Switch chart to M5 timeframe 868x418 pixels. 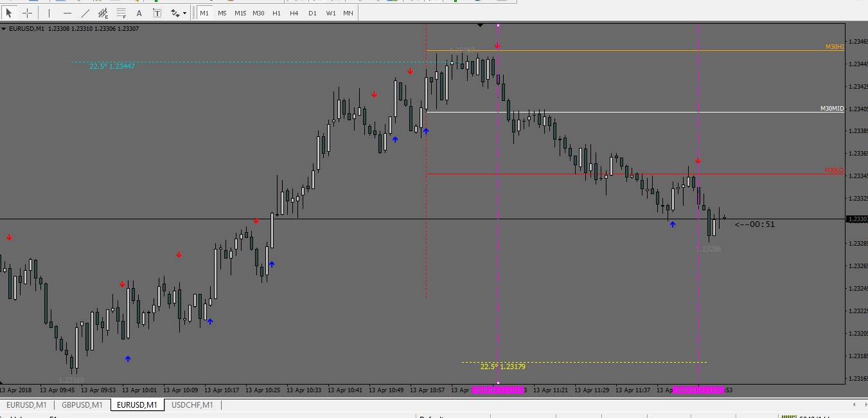click(222, 13)
